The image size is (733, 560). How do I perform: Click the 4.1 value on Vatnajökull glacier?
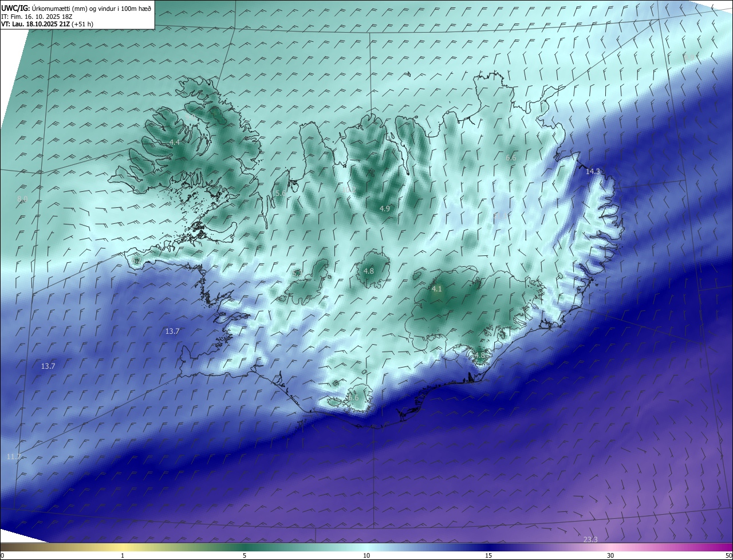(x=437, y=289)
